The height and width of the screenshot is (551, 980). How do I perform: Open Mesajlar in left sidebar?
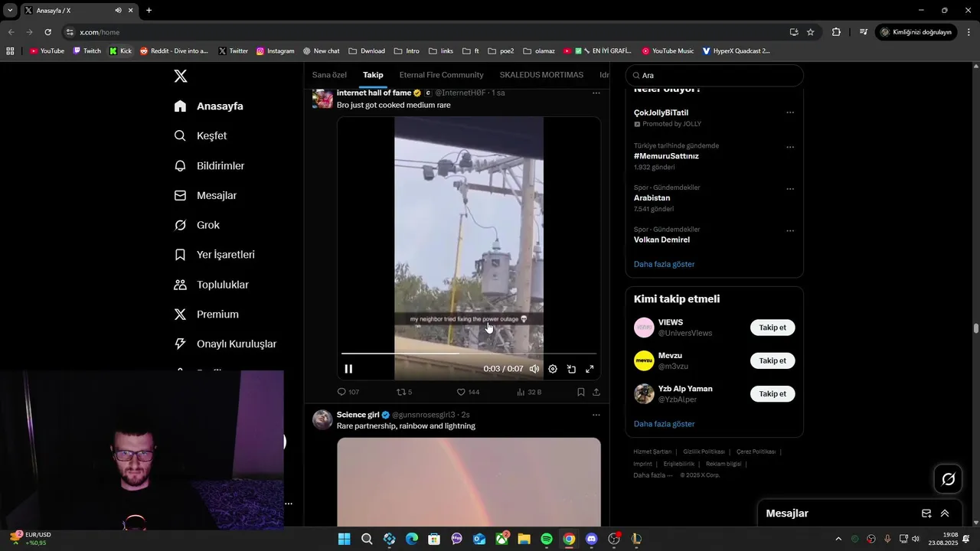click(x=205, y=196)
